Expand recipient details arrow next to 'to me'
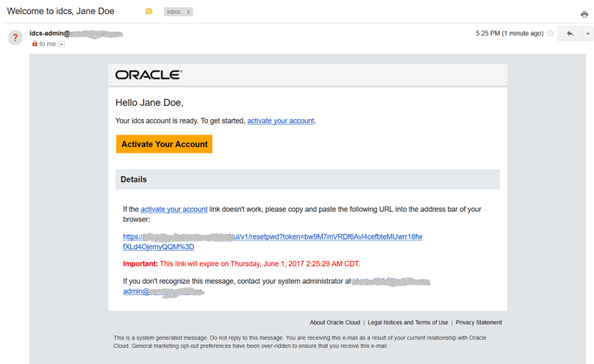 (62, 44)
